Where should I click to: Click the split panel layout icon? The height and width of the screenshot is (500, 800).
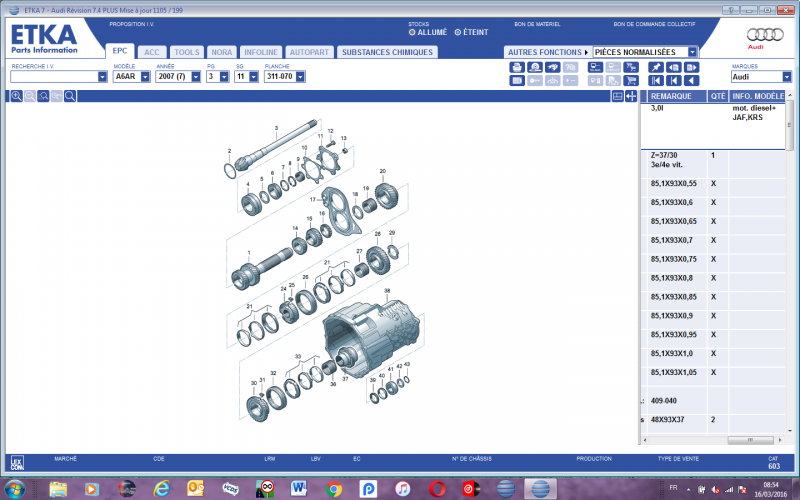[x=618, y=96]
